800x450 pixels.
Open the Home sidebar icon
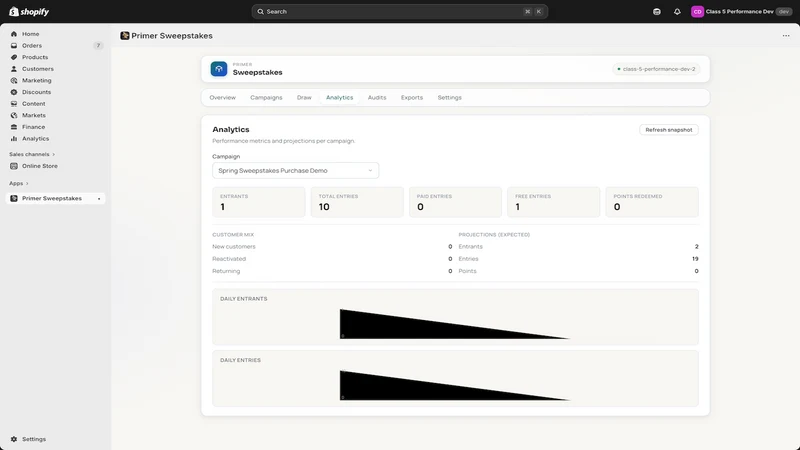pyautogui.click(x=14, y=34)
